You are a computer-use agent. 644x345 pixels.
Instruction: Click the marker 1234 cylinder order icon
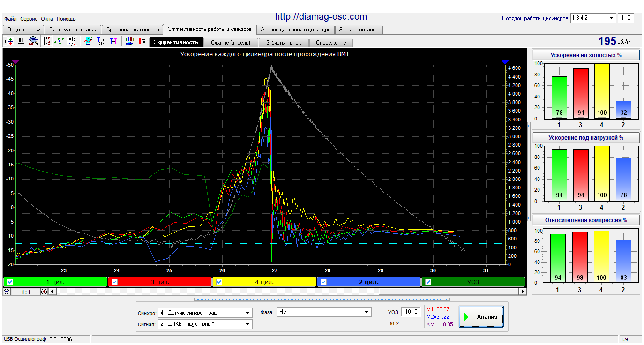(101, 41)
